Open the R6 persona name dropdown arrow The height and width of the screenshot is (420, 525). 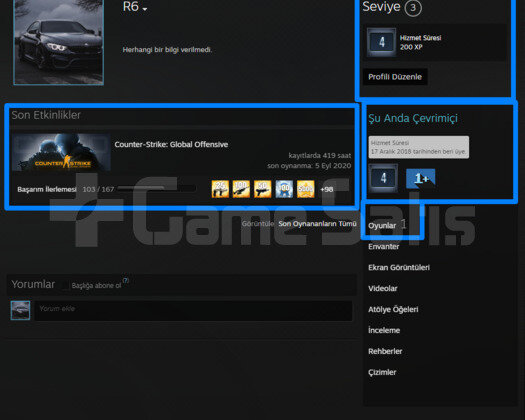pyautogui.click(x=145, y=9)
